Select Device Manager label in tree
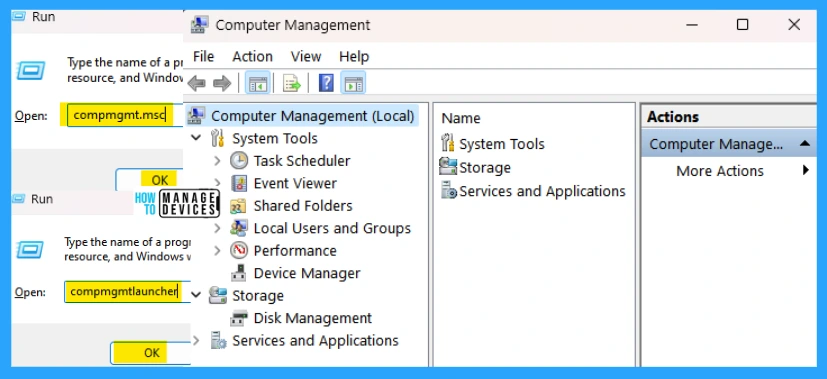827x379 pixels. click(307, 273)
